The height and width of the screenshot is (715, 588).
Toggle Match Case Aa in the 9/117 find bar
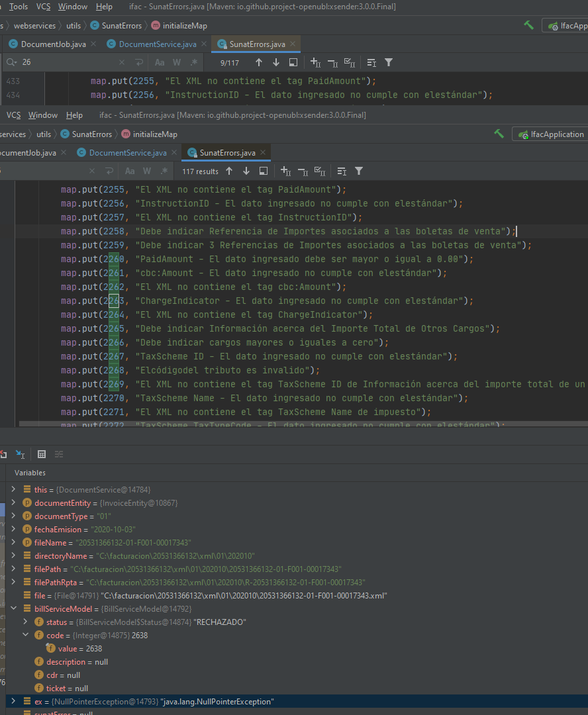[159, 62]
